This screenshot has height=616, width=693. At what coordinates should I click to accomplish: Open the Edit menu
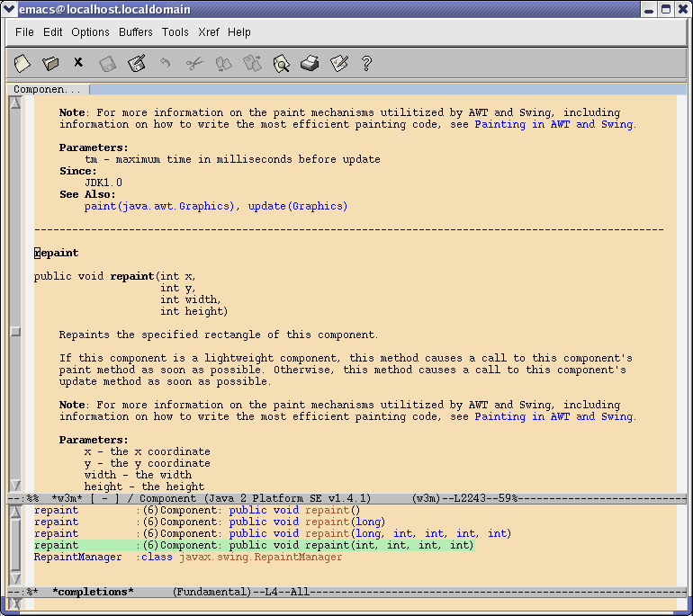click(x=52, y=32)
